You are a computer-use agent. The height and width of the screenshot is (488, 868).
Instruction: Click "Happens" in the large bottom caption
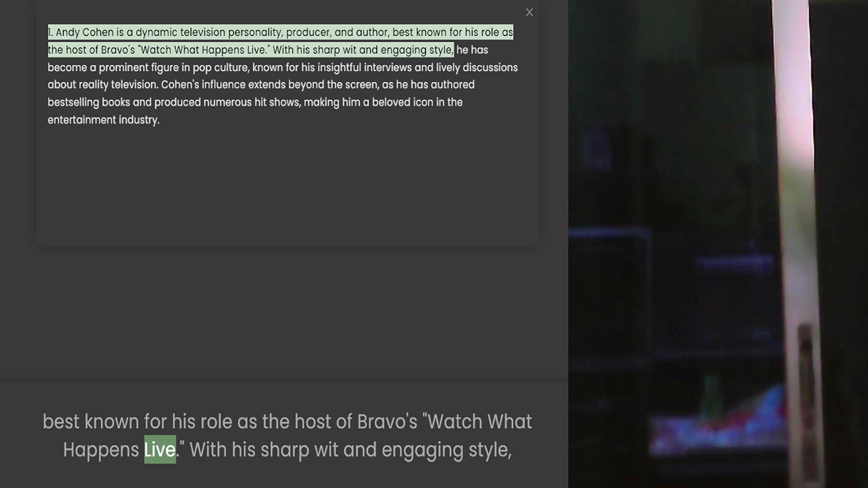(101, 450)
